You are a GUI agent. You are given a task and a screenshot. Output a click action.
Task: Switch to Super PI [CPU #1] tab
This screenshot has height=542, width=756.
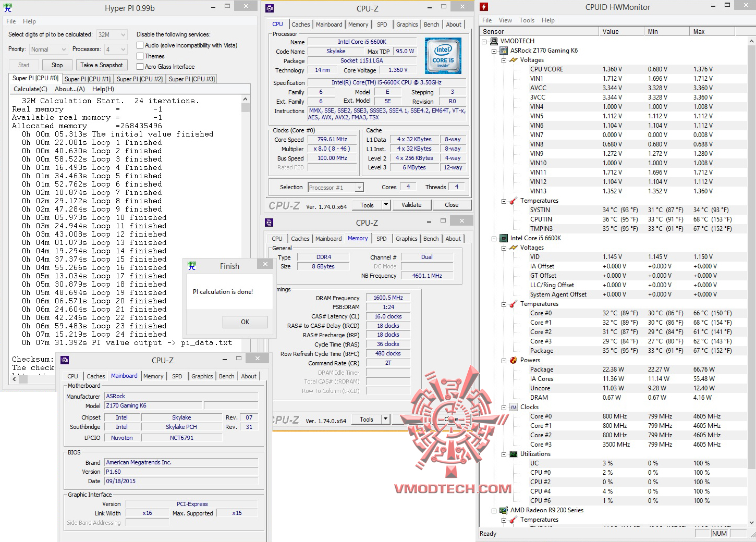(88, 79)
